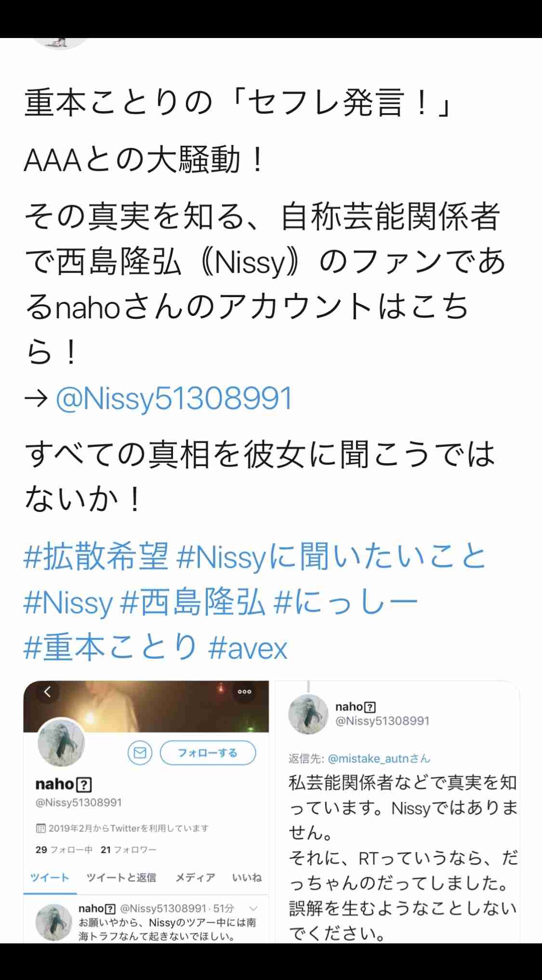This screenshot has width=542, height=980.
Task: Open the #にっしー hashtag
Action: [346, 602]
